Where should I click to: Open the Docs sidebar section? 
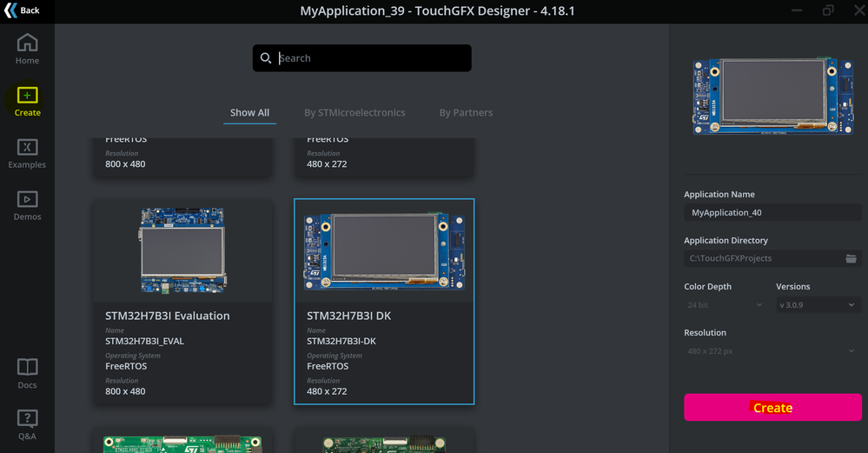[x=27, y=374]
